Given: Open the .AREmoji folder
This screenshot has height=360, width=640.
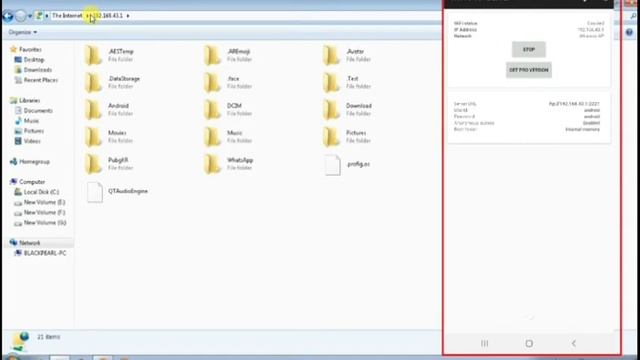Looking at the screenshot, I should click(228, 55).
